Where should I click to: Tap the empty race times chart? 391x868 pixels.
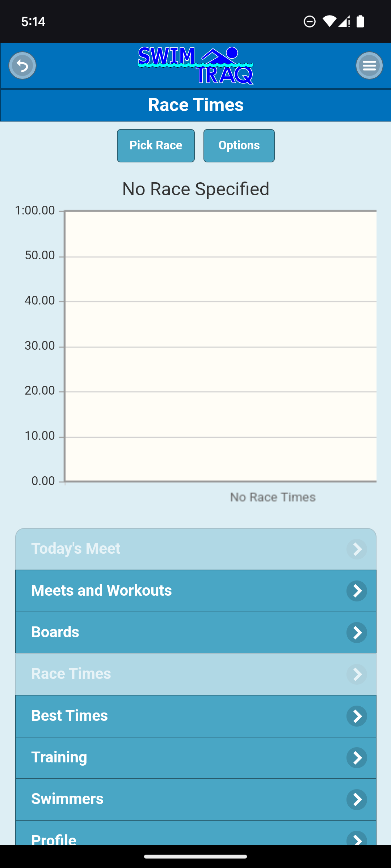[x=220, y=346]
